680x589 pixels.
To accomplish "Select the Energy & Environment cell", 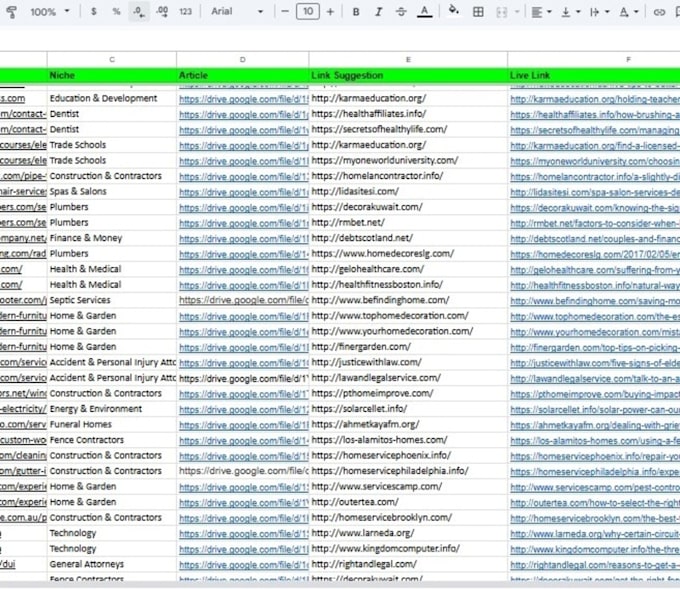I will [x=112, y=409].
